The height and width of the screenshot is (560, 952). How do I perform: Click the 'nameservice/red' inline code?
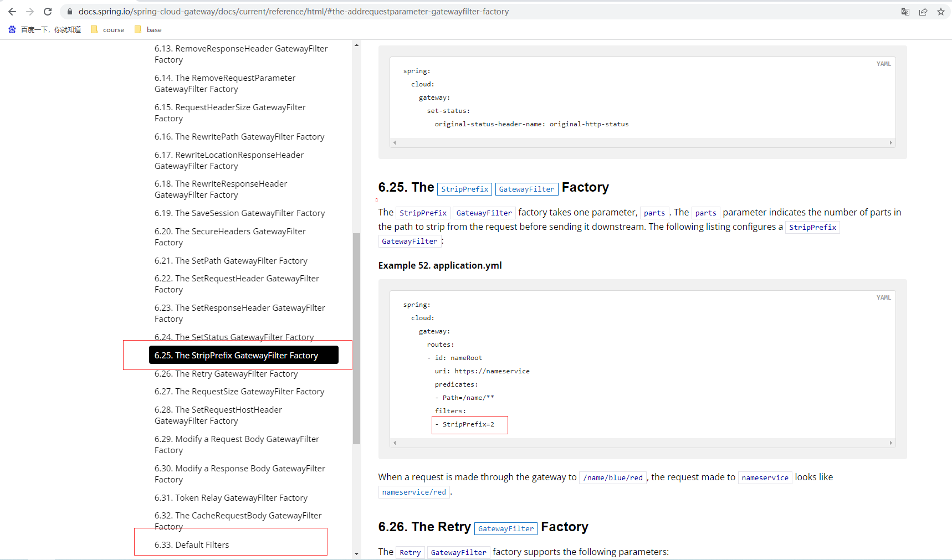pyautogui.click(x=414, y=492)
